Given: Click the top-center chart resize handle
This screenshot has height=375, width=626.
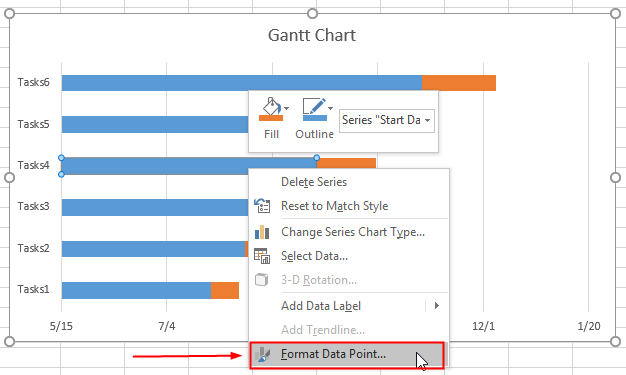Looking at the screenshot, I should tap(313, 14).
